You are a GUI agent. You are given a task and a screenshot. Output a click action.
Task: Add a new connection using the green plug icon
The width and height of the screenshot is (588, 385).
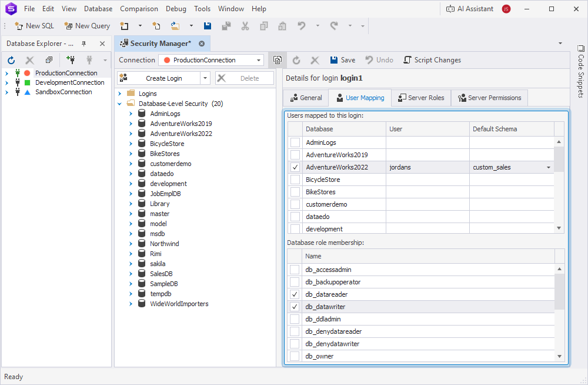(x=71, y=59)
